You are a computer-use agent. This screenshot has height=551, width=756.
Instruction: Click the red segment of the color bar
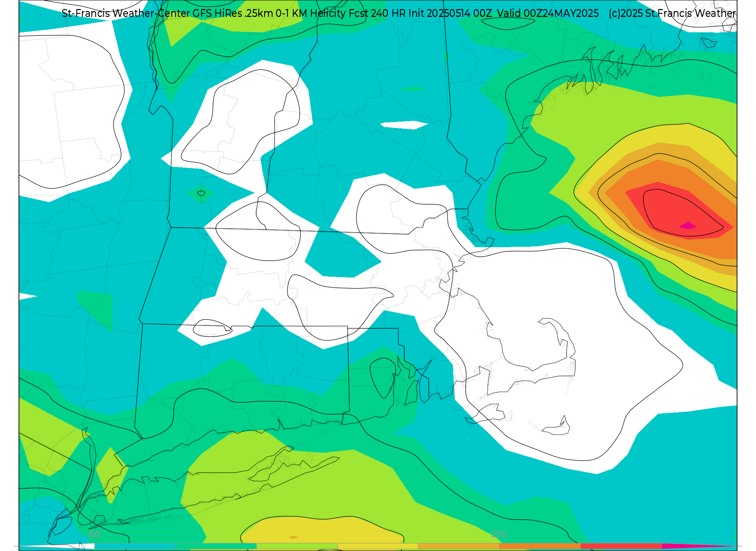click(621, 546)
